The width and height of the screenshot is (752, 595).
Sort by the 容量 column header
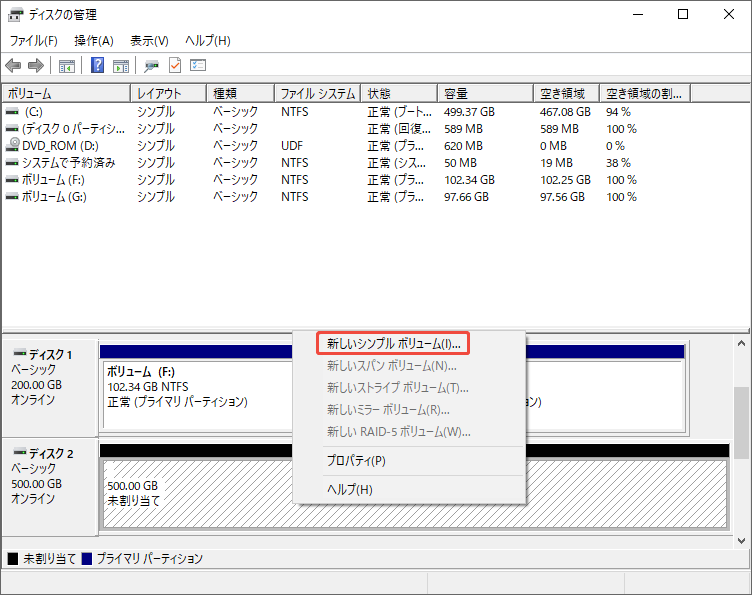(x=486, y=93)
